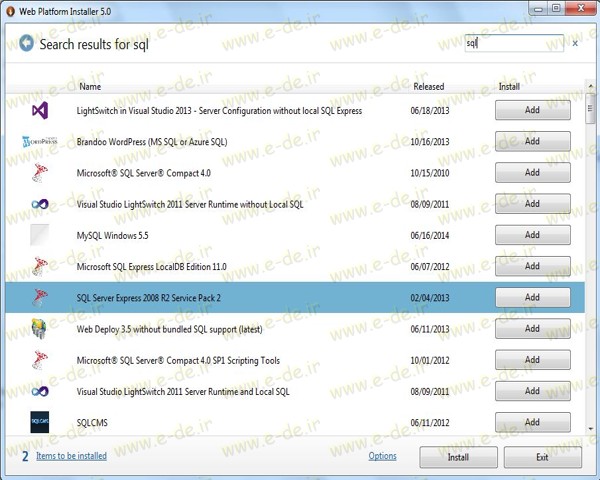Add Web Deploy 3.5 without bundled SQL
Image resolution: width=600 pixels, height=480 pixels.
pyautogui.click(x=533, y=328)
